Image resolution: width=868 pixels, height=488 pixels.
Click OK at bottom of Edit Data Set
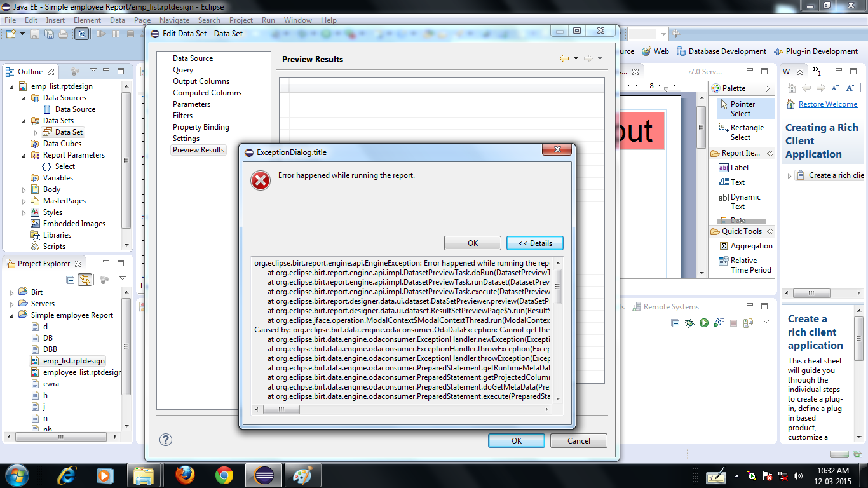516,441
